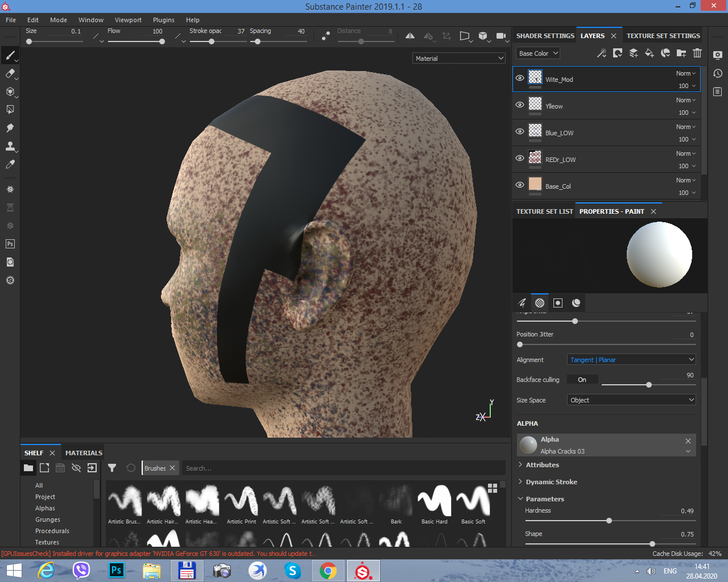Open the Base Color channel dropdown
Image resolution: width=728 pixels, height=582 pixels.
pos(538,53)
